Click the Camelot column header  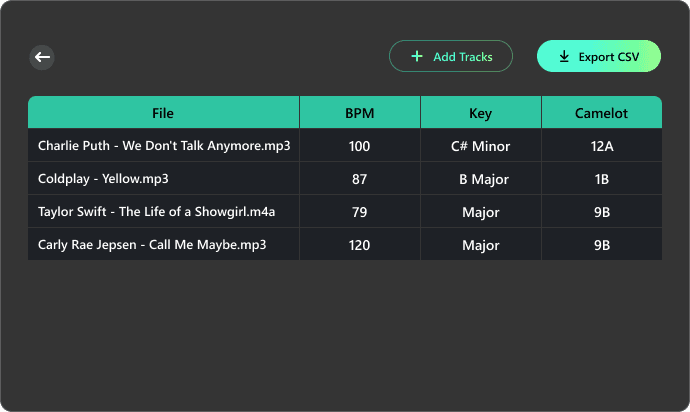point(602,113)
